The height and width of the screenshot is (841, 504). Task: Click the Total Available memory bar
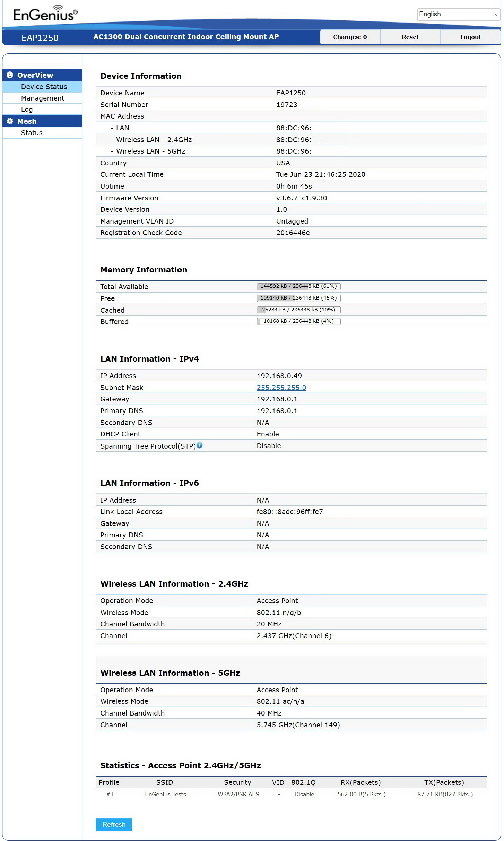tap(298, 286)
